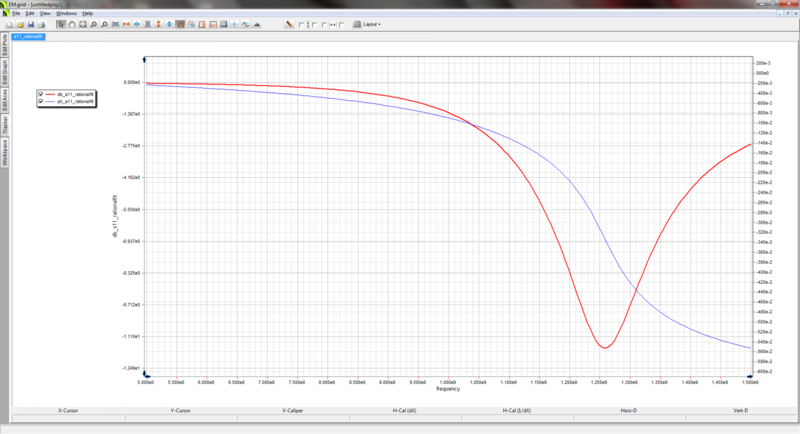Tick the first checkbox after the pencil icon
The height and width of the screenshot is (434, 800).
tap(302, 24)
